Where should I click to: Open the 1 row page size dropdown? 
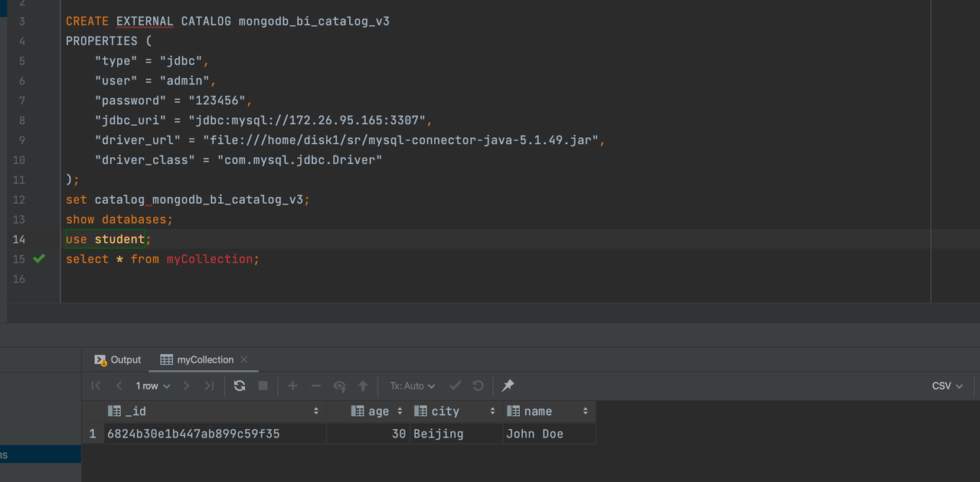coord(152,386)
